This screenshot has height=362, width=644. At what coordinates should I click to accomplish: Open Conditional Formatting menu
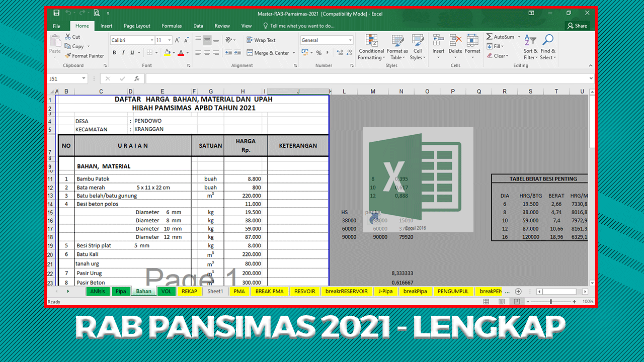tap(371, 48)
